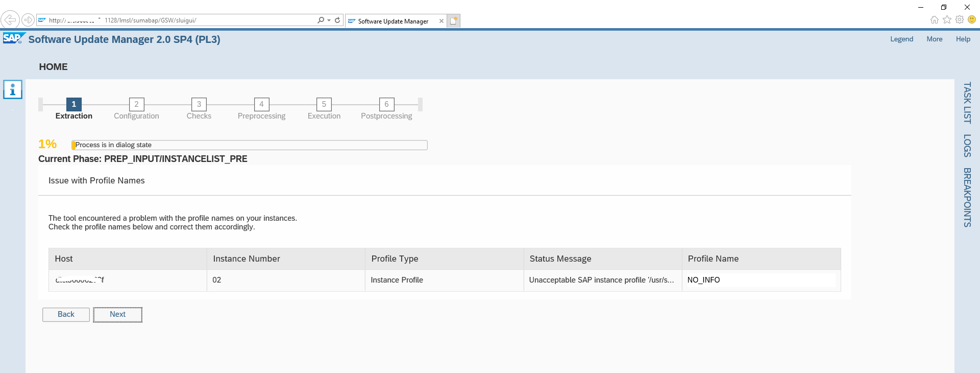Open the TASK LIST side panel
Viewport: 980px width, 373px height.
(967, 103)
